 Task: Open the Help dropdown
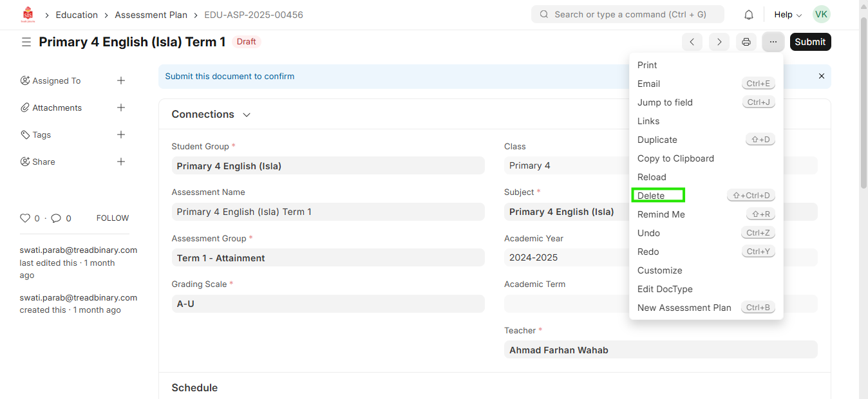click(x=788, y=15)
